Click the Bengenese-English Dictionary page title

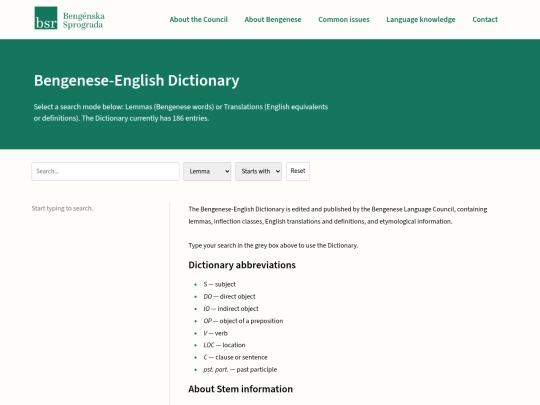(x=136, y=81)
